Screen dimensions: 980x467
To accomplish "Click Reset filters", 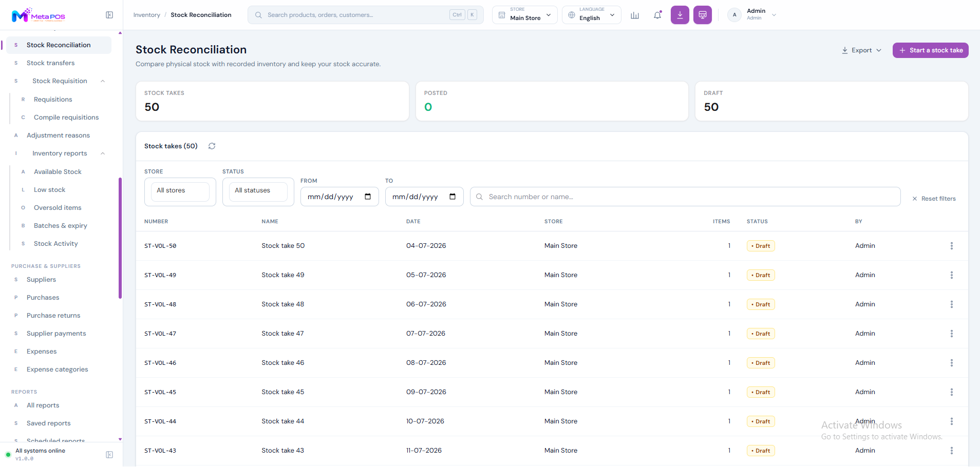I will (x=934, y=199).
